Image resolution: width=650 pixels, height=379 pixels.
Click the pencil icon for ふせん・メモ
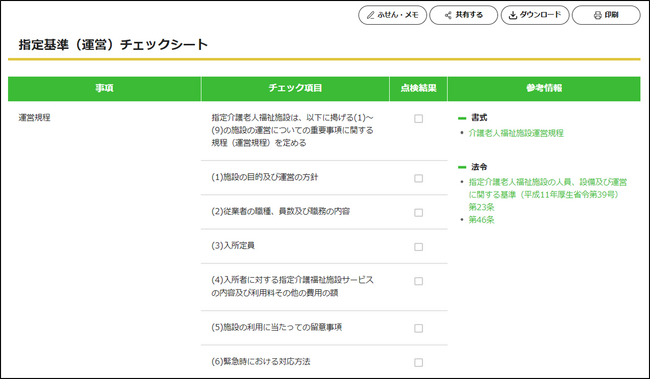371,15
